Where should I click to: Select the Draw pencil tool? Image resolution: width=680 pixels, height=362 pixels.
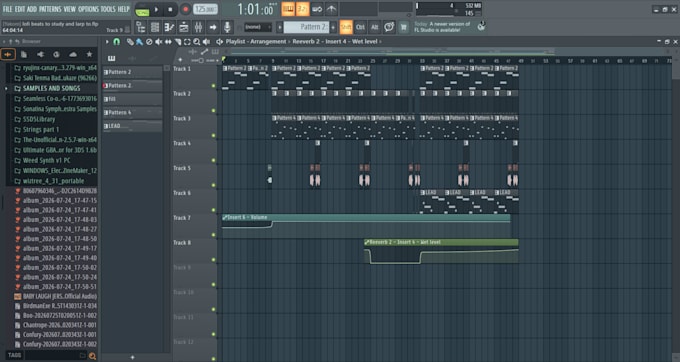[x=130, y=42]
